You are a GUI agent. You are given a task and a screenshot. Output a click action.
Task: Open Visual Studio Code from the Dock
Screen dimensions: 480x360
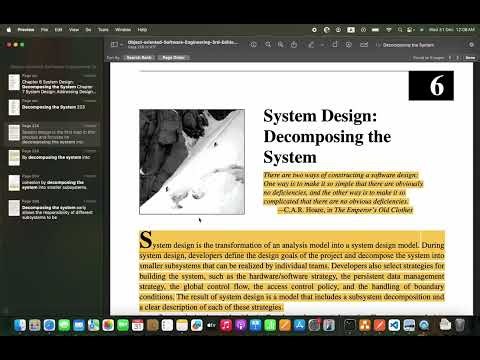click(x=394, y=325)
